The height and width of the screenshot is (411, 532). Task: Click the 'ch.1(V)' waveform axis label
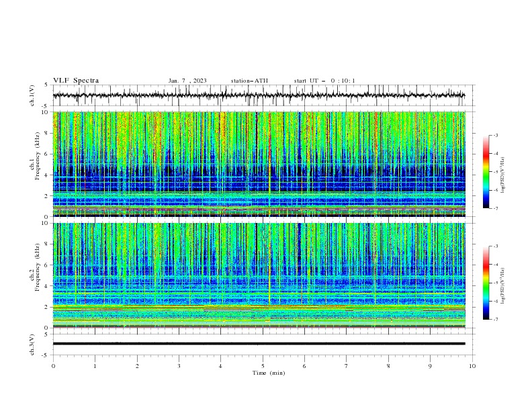(32, 95)
